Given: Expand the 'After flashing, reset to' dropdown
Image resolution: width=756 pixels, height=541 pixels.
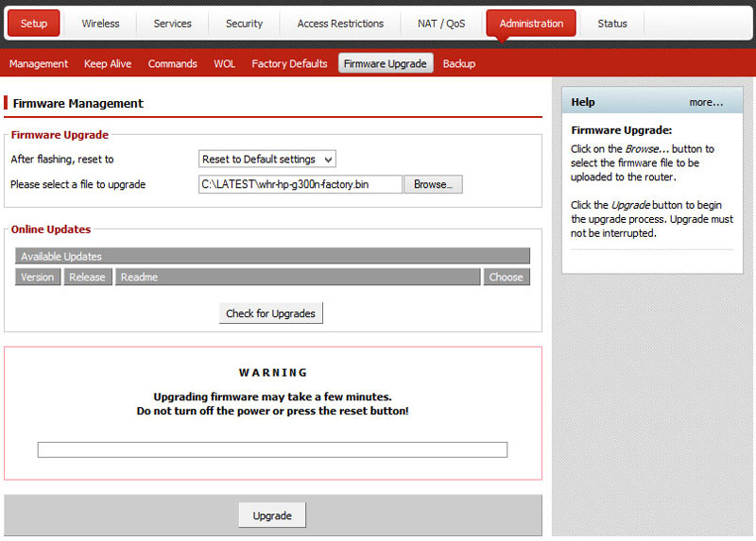Looking at the screenshot, I should [267, 160].
